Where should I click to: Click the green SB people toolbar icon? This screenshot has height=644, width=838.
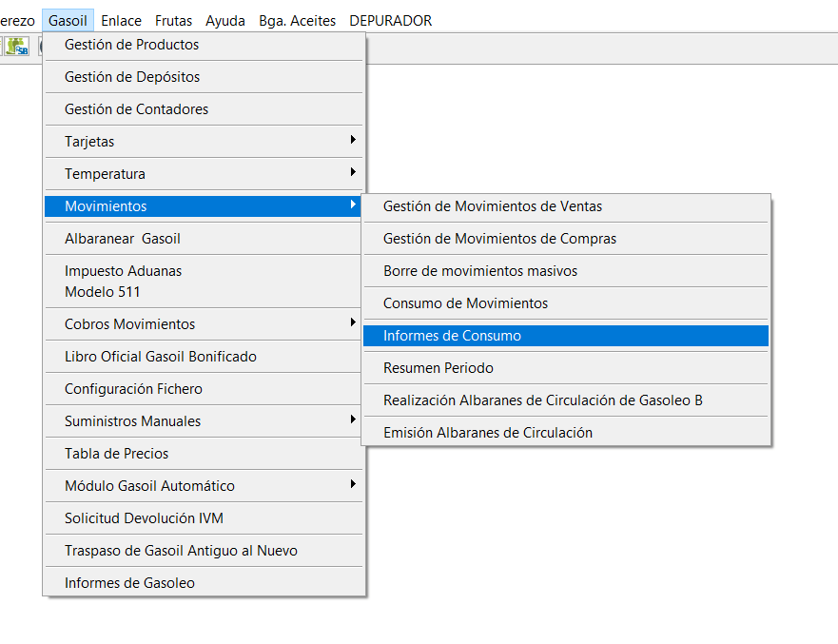coord(17,45)
